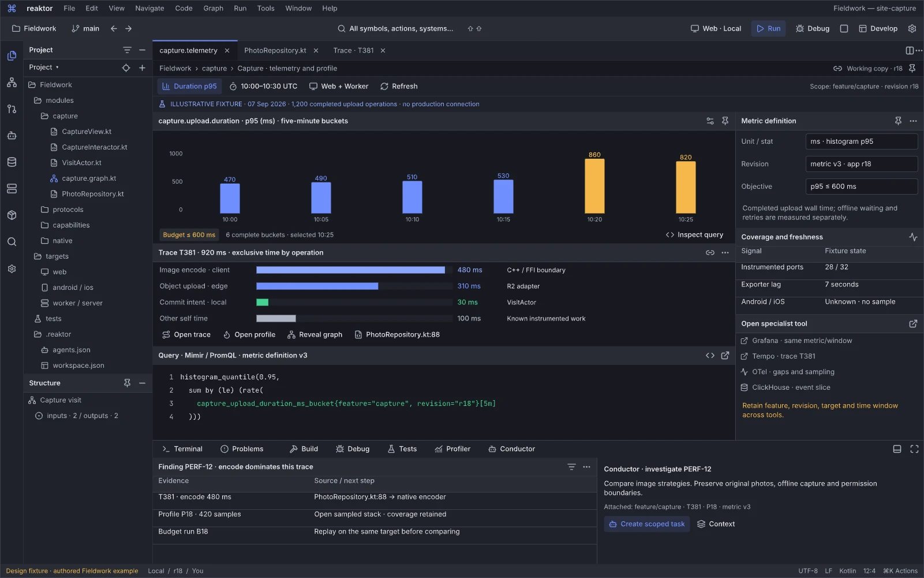Viewport: 924px width, 578px height.
Task: Toggle the Duration p95 view
Action: 189,86
